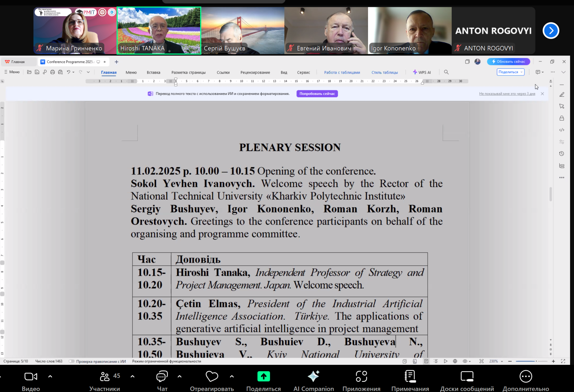
Task: Open the Разметка страницы tab
Action: pos(188,72)
